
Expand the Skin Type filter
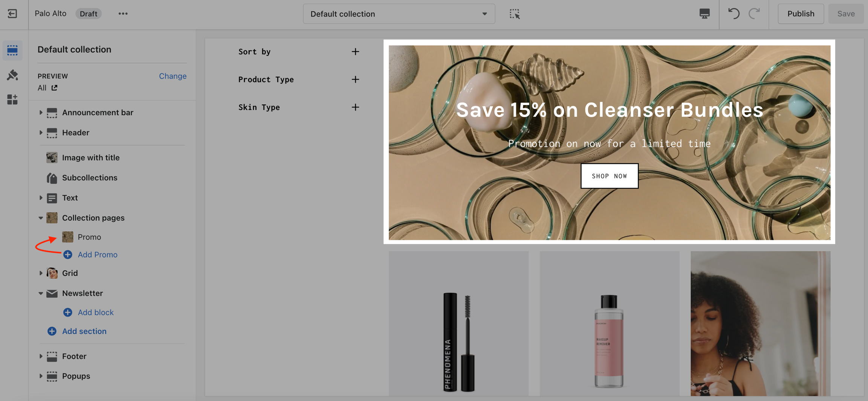coord(355,107)
